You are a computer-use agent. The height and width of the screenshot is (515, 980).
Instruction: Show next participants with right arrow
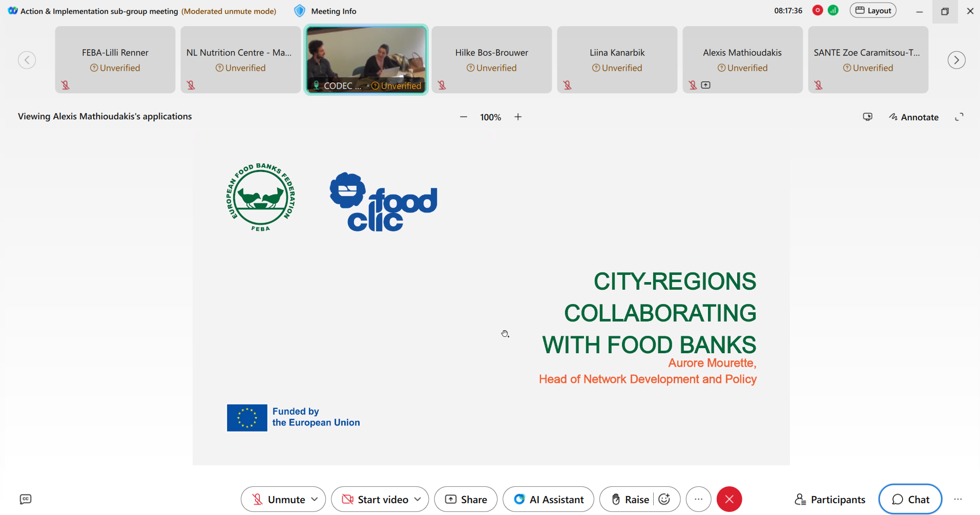coord(956,60)
